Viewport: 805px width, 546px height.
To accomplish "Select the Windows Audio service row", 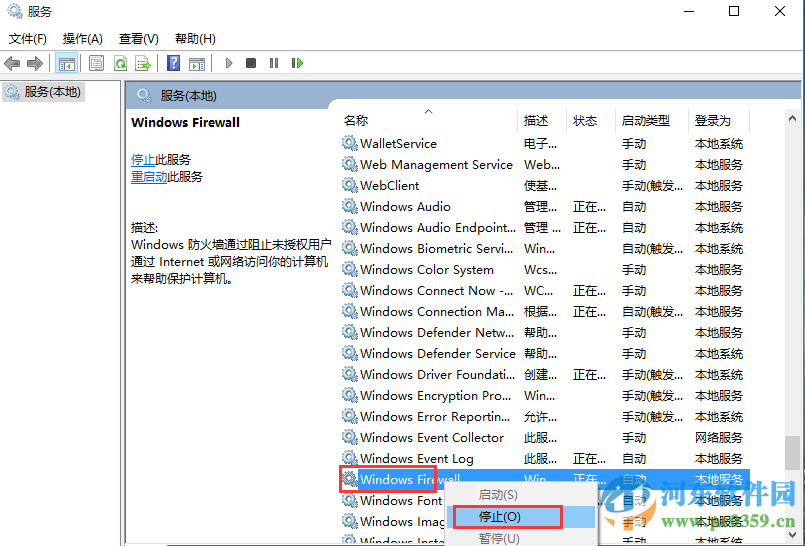I will coord(544,207).
